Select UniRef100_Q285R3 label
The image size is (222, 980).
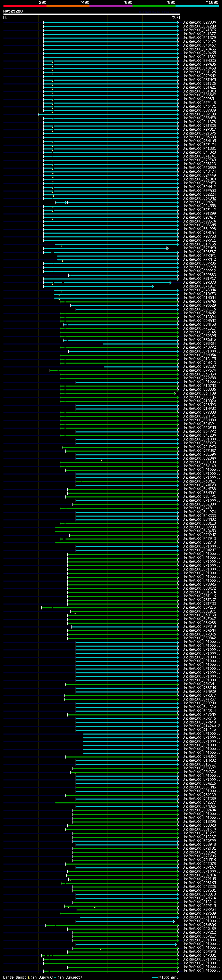[x=199, y=405]
